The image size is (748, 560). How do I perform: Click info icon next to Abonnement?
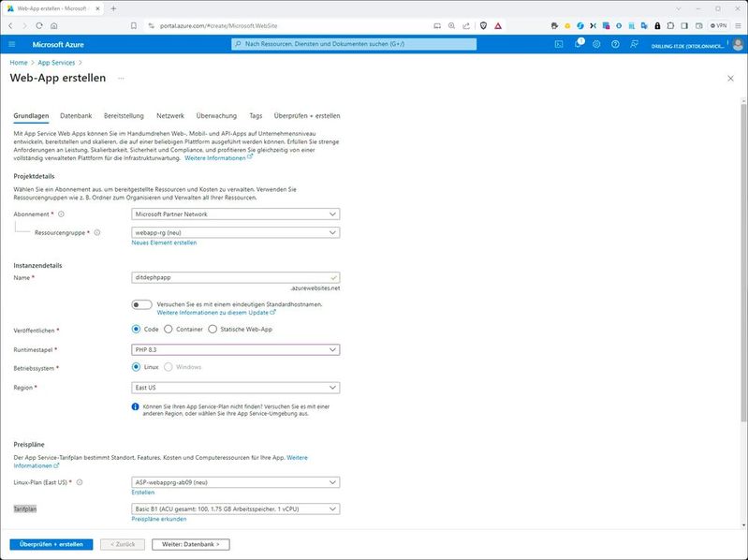tap(61, 214)
